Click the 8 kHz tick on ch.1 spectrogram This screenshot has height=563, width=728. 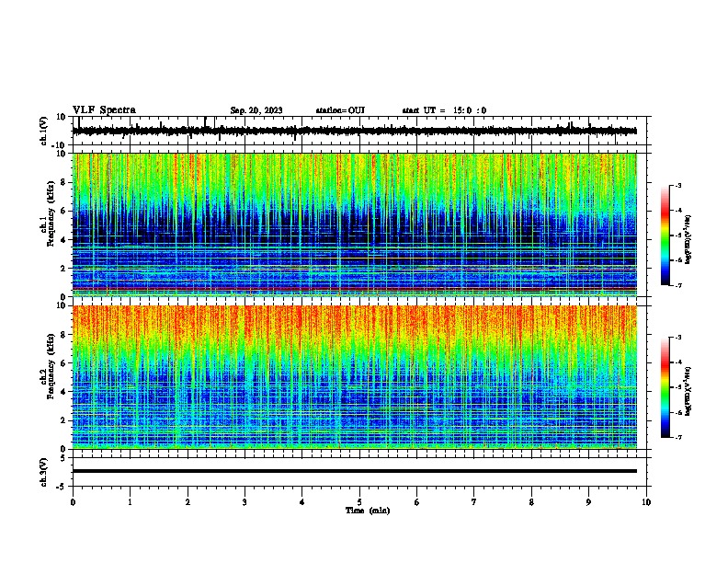click(63, 182)
